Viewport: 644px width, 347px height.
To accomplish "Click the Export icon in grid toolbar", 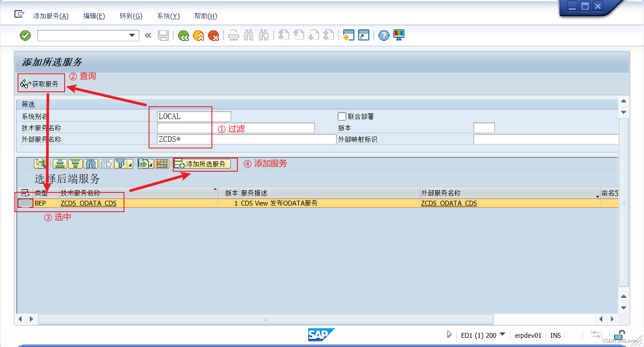I will point(143,164).
